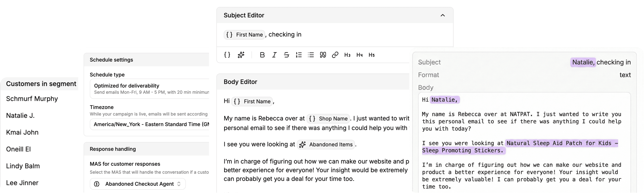Insert a block quote
The width and height of the screenshot is (644, 193).
[x=323, y=55]
